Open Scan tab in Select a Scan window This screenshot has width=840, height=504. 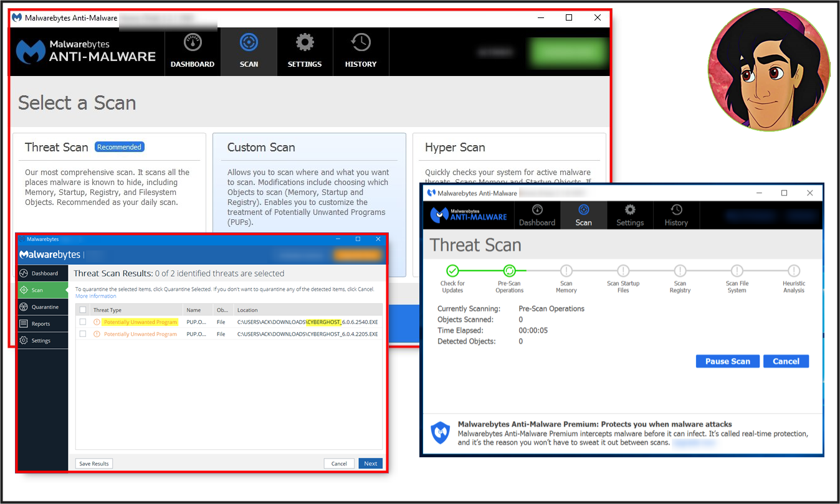click(x=249, y=52)
